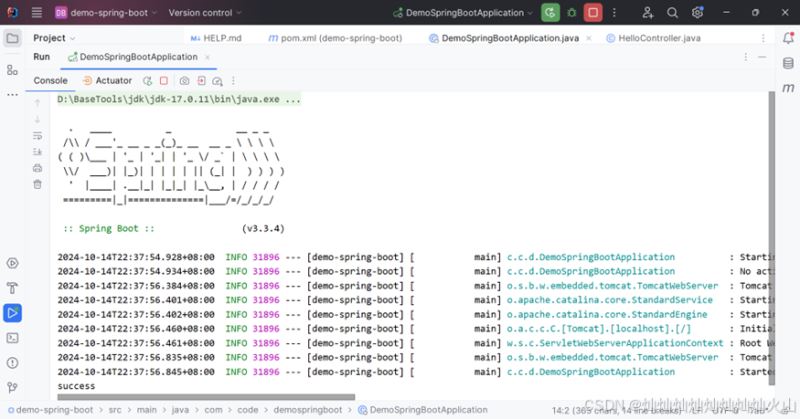This screenshot has height=419, width=800.
Task: Click the TomcatWebServer logger at 22:37:56.384
Action: 612,286
